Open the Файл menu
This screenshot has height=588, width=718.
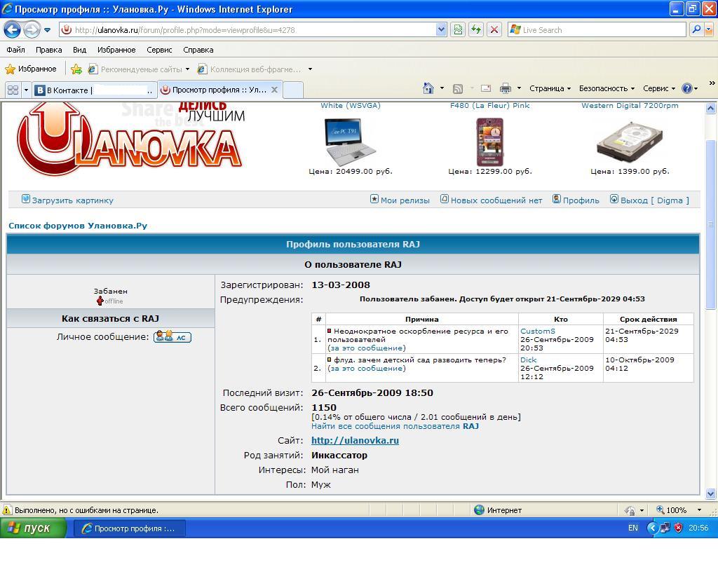pyautogui.click(x=15, y=50)
